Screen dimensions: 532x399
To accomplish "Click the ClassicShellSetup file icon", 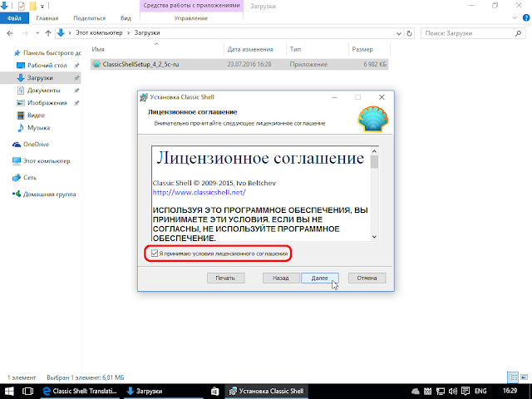I will point(96,64).
